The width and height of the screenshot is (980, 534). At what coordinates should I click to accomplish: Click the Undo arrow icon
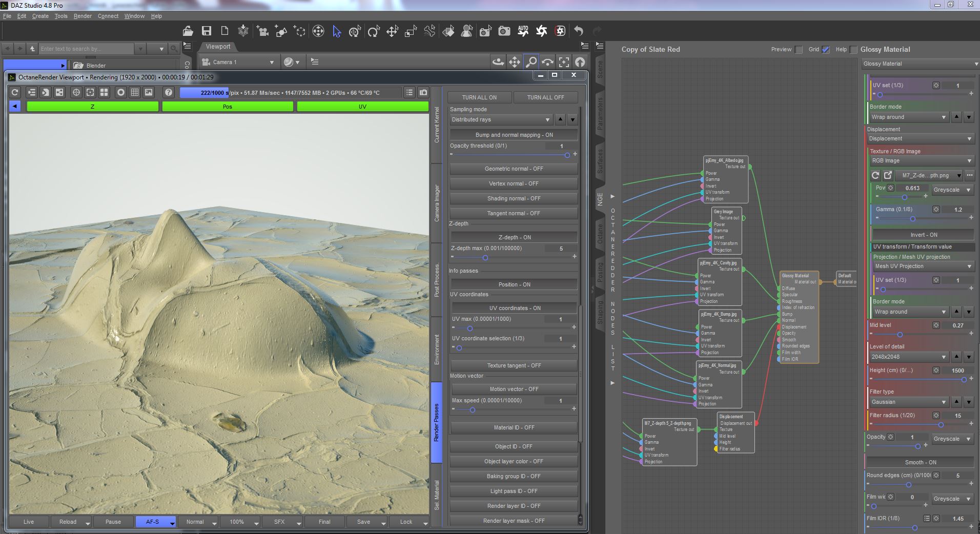(579, 31)
